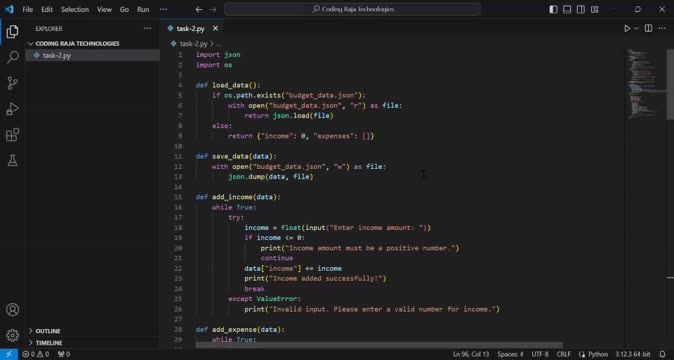Open the Accounts icon
This screenshot has width=674, height=360.
12,309
